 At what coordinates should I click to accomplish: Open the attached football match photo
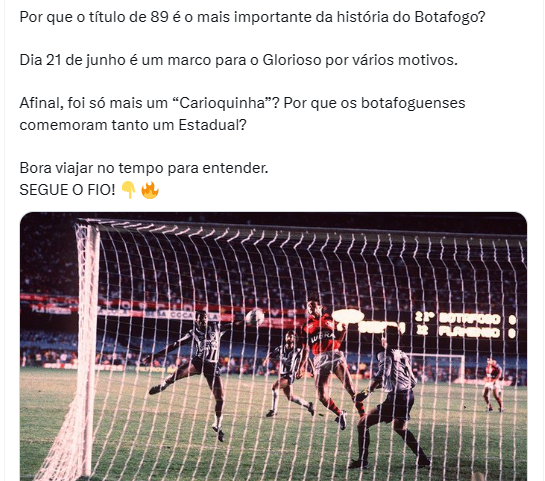[x=273, y=346]
